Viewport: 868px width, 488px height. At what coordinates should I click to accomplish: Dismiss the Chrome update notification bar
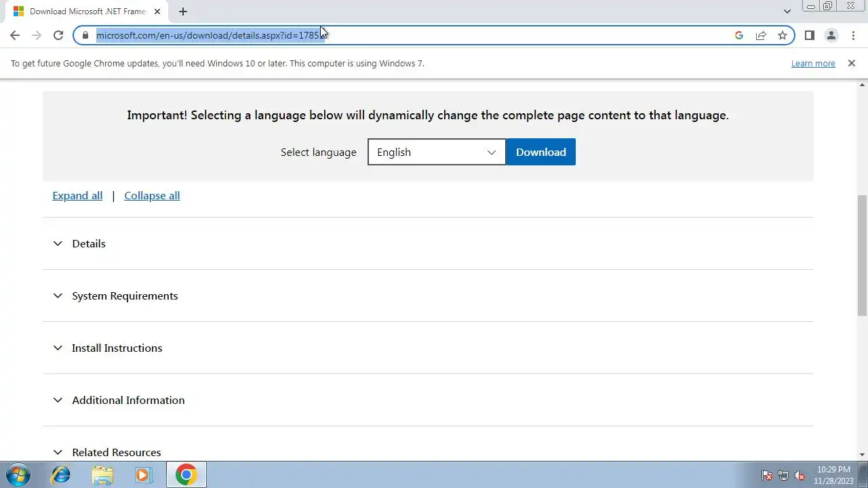point(852,63)
